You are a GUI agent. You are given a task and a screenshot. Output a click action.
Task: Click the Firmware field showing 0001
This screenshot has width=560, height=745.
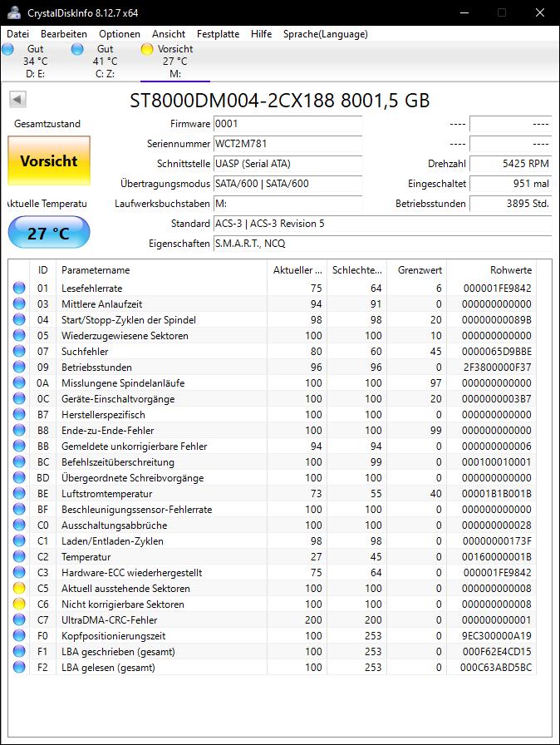click(x=287, y=124)
